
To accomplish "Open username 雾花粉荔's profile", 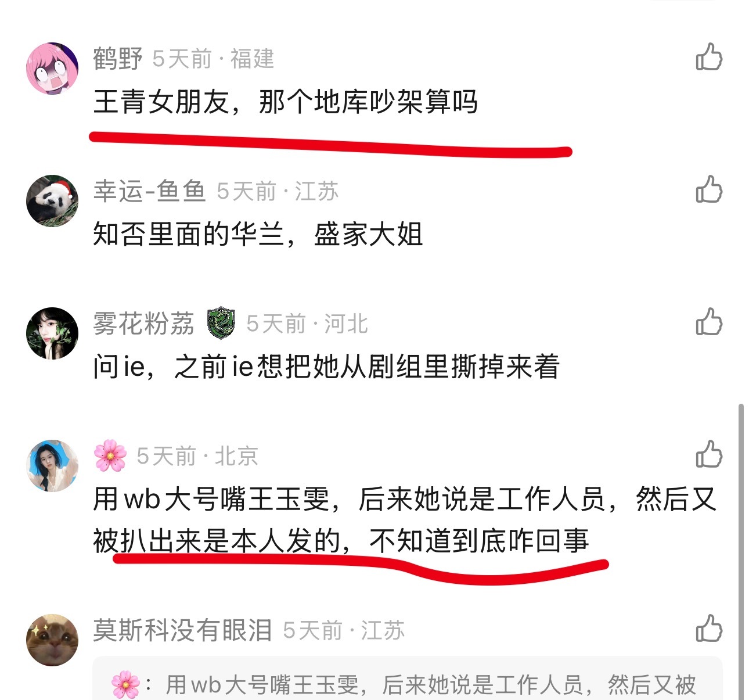I will coord(143,324).
